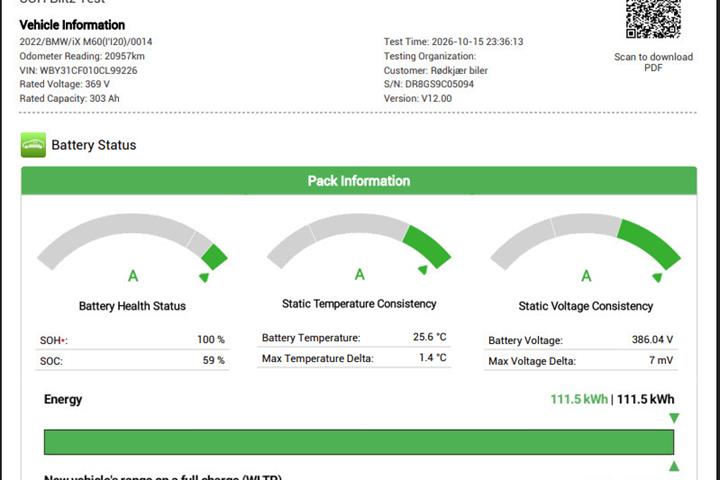The width and height of the screenshot is (720, 480).
Task: Click the 'Testing Organization:' label
Action: pyautogui.click(x=430, y=56)
